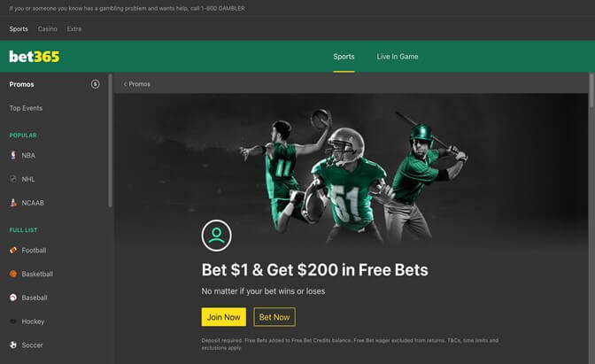Click the yellow Join Now button
Image resolution: width=595 pixels, height=364 pixels.
pyautogui.click(x=224, y=317)
